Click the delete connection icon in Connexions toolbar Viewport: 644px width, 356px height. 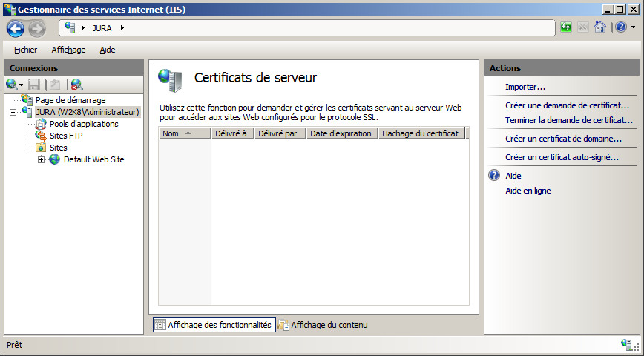[76, 85]
